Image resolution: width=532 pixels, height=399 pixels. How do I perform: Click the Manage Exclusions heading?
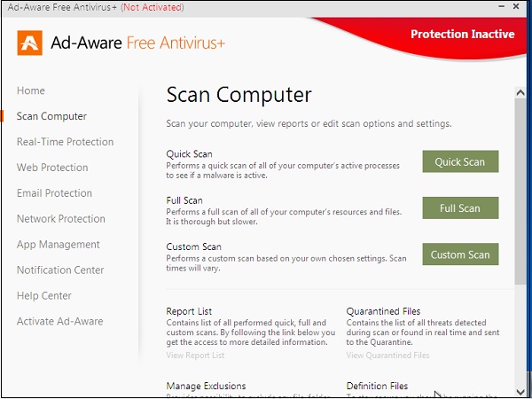(206, 386)
